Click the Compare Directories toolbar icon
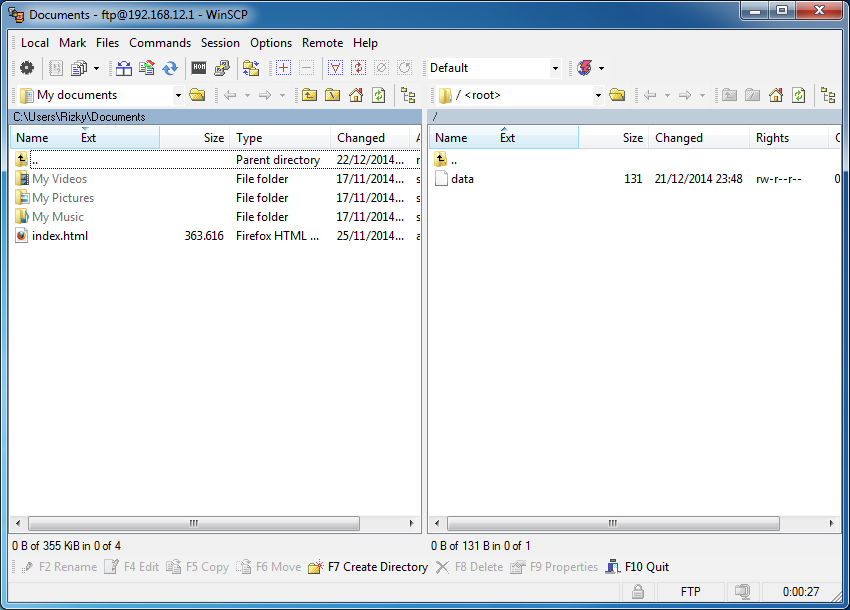The image size is (850, 610). 124,68
